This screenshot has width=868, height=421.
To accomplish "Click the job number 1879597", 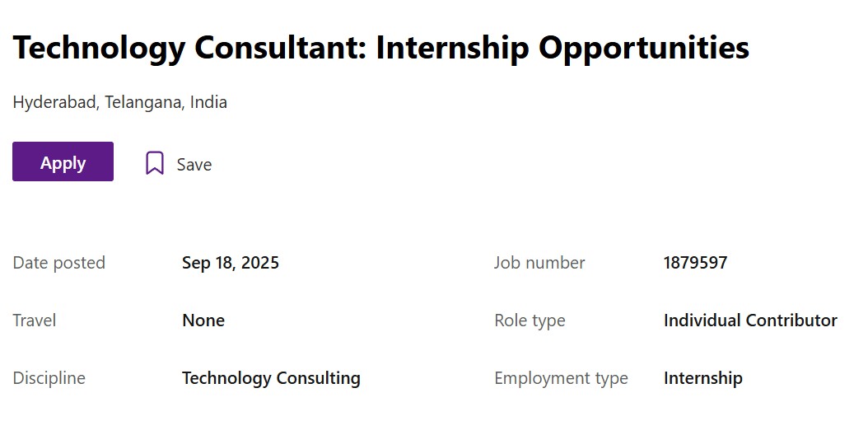I will pos(695,263).
